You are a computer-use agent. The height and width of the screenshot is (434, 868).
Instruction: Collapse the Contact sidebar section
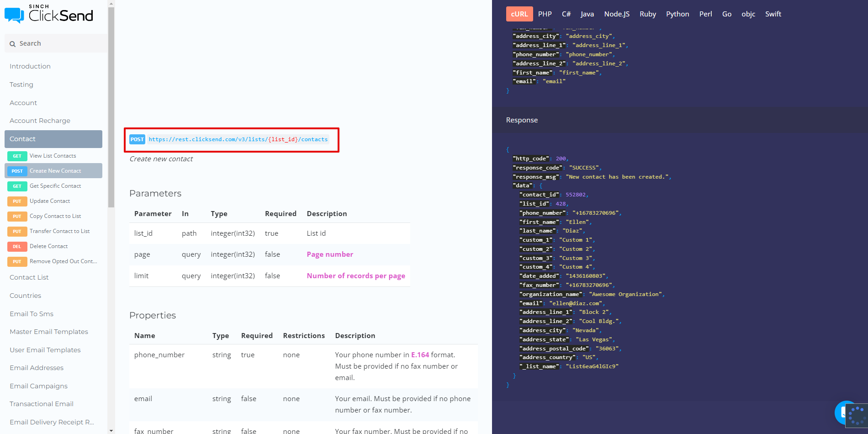pos(53,139)
